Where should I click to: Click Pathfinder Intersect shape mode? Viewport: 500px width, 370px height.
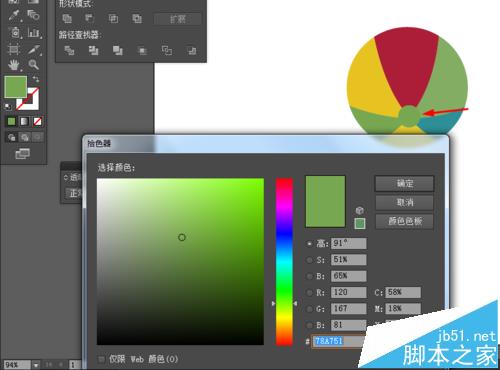(113, 18)
